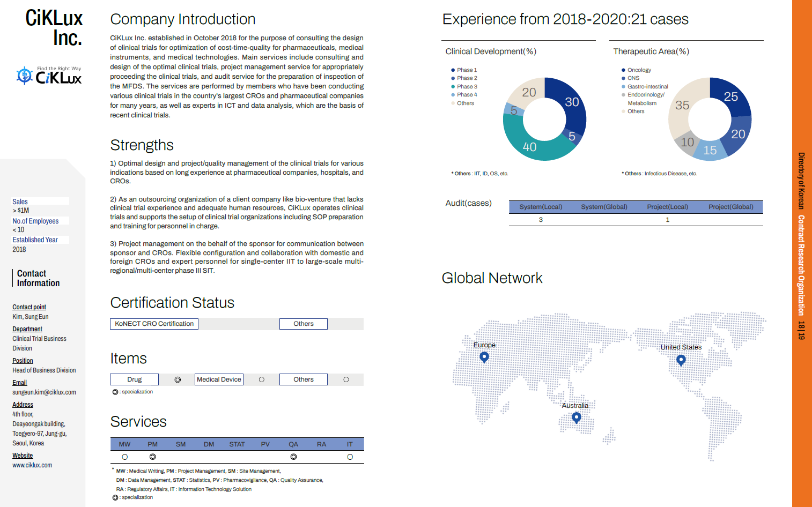Click the Phase 4 legend label
Image resolution: width=812 pixels, height=507 pixels.
coord(467,95)
